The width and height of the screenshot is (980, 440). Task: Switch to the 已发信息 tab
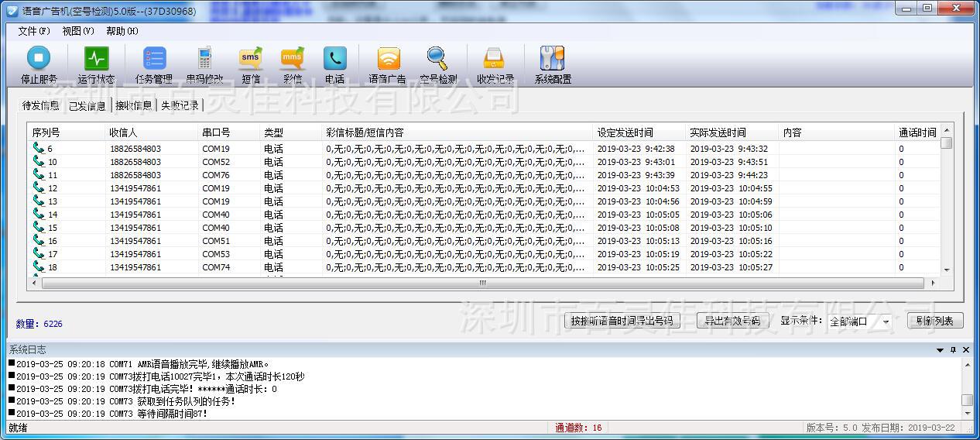point(87,106)
